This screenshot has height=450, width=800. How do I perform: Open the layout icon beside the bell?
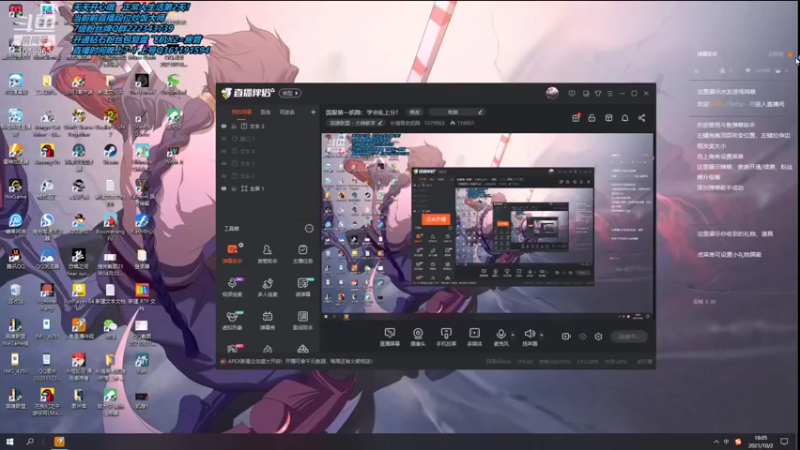pyautogui.click(x=609, y=118)
